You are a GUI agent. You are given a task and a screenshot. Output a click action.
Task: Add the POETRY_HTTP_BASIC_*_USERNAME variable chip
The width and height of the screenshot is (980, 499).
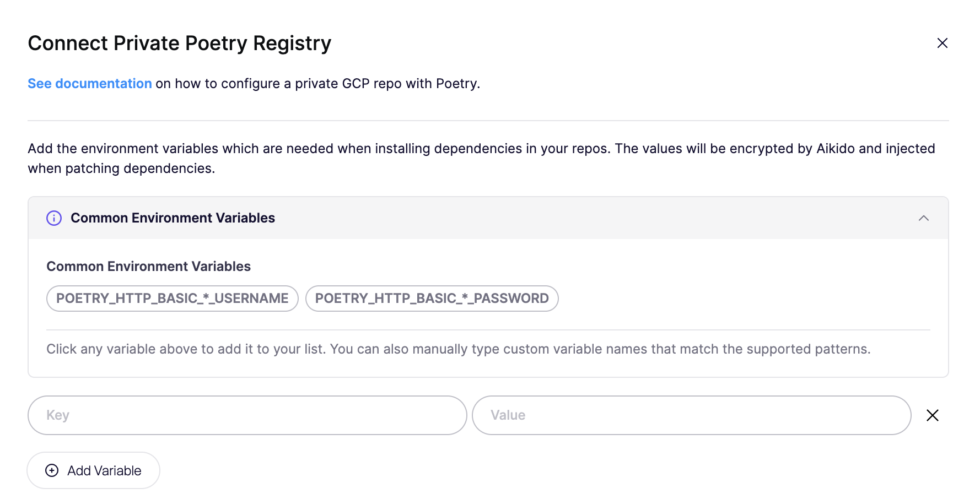coord(172,299)
